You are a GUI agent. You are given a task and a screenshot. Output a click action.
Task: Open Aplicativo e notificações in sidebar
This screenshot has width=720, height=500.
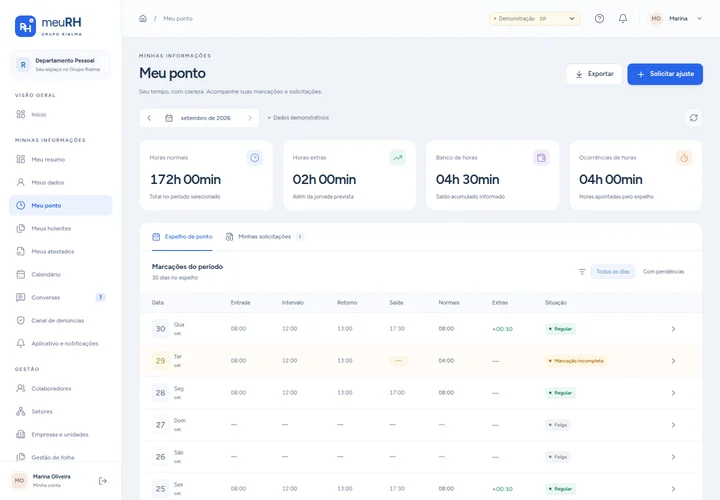pyautogui.click(x=61, y=343)
